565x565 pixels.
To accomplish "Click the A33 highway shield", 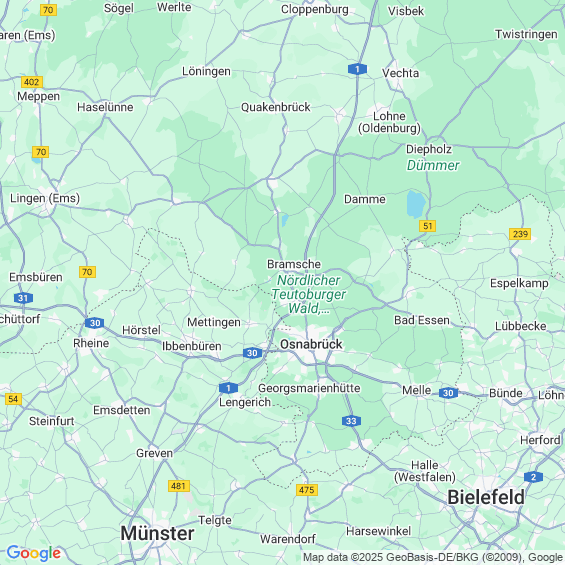I will [351, 421].
